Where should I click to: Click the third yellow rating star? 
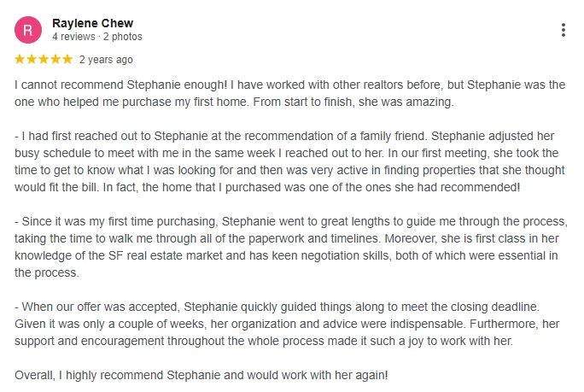tap(44, 59)
